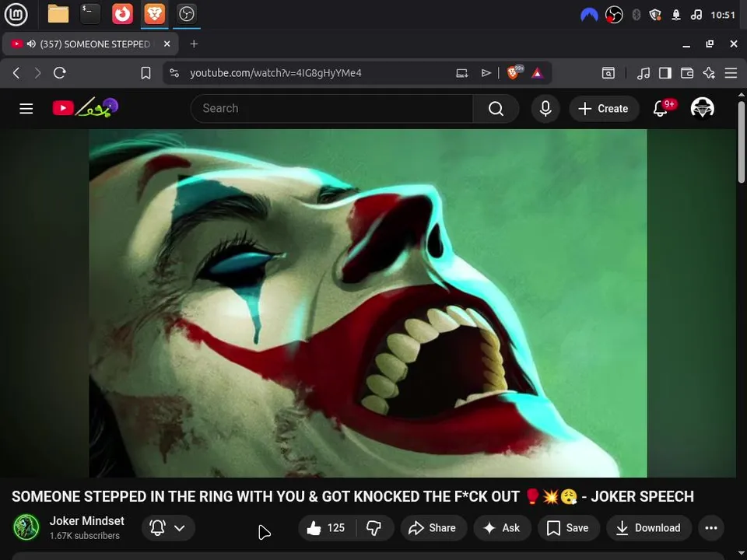The image size is (747, 560).
Task: Close the SOMEONE STEPPED tab
Action: (x=167, y=44)
